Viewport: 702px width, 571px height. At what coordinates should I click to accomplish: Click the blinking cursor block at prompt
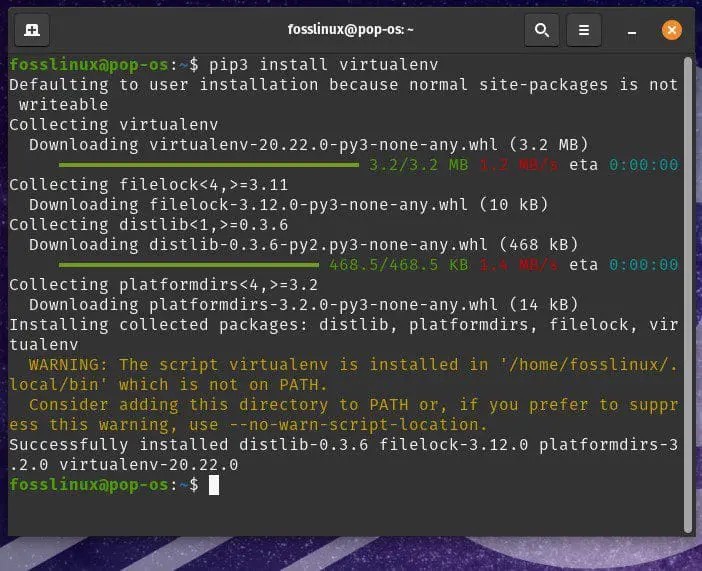coord(213,485)
